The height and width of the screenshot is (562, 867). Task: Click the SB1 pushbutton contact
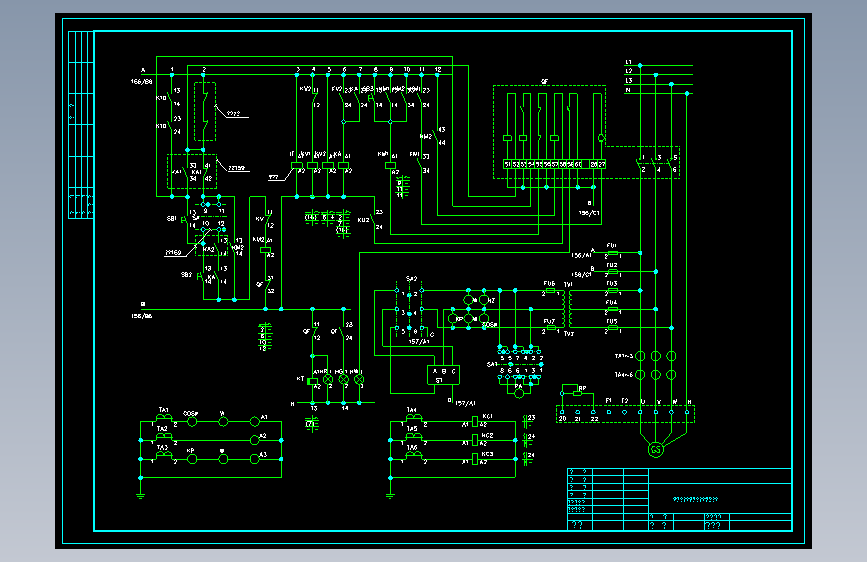click(184, 219)
